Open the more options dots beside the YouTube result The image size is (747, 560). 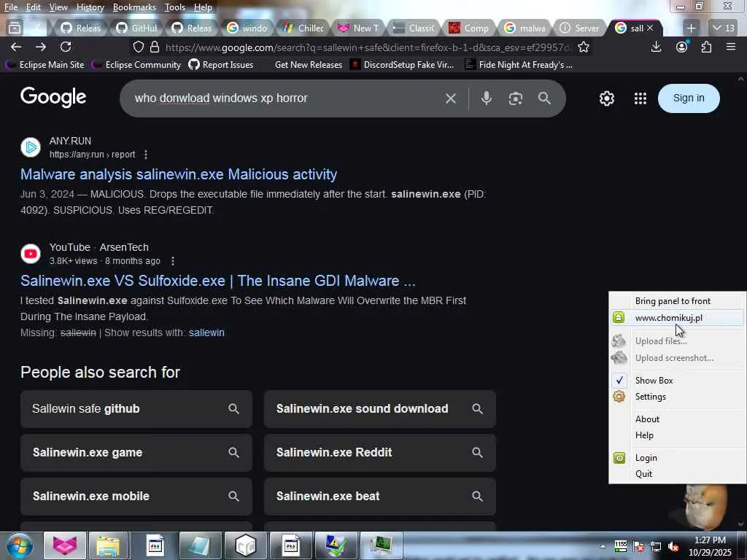173,261
